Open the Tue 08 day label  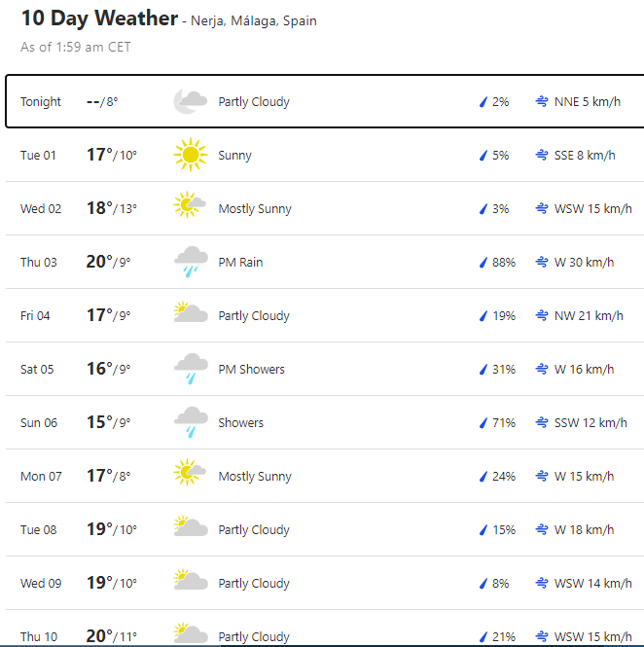[x=39, y=529]
